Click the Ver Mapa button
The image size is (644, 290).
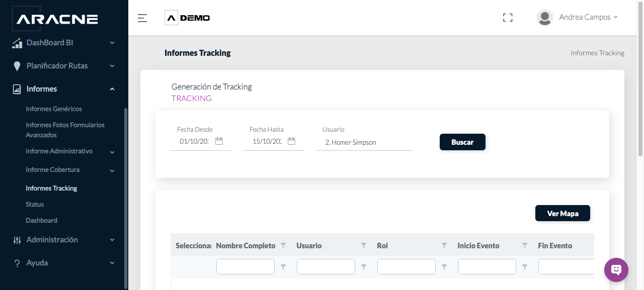562,214
